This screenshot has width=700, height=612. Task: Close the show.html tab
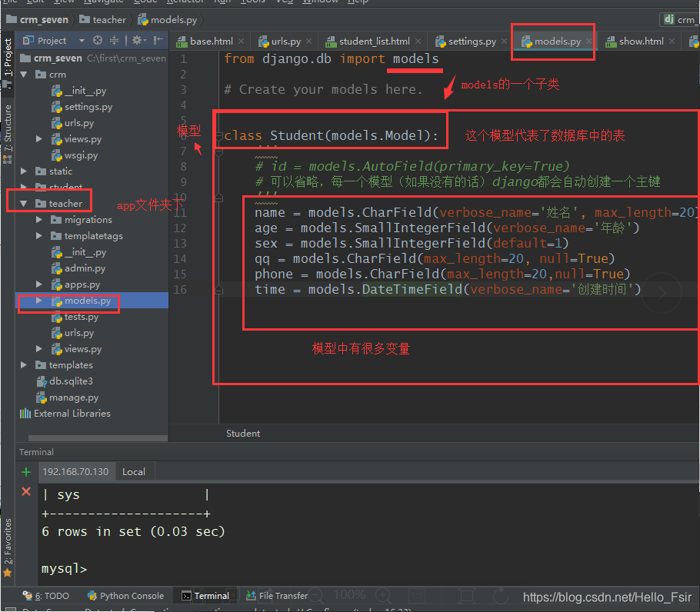(672, 41)
